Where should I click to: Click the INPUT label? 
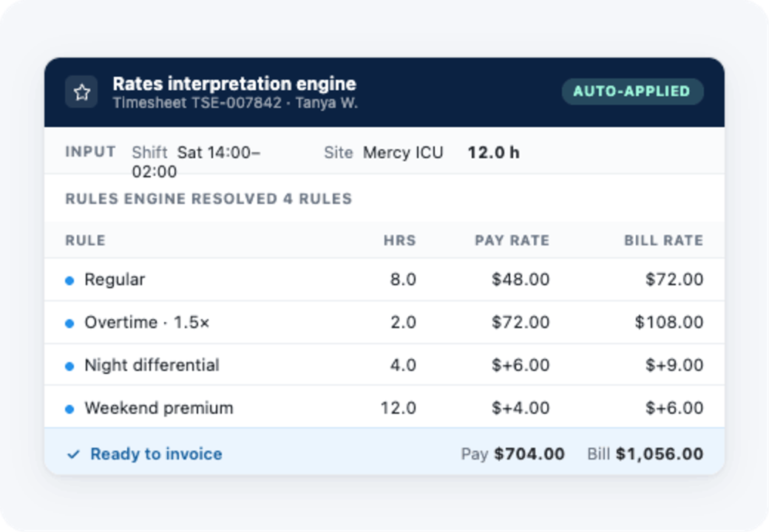pos(91,152)
